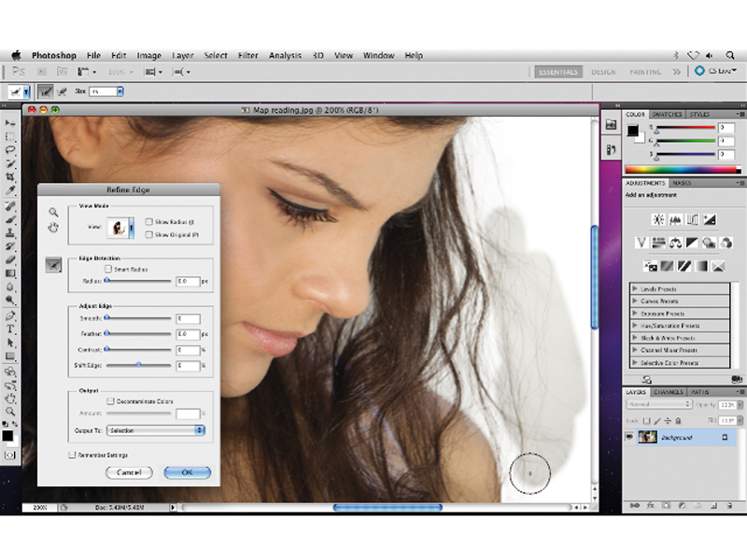The image size is (747, 560).
Task: Tick the Remember Settings checkbox
Action: coord(72,455)
